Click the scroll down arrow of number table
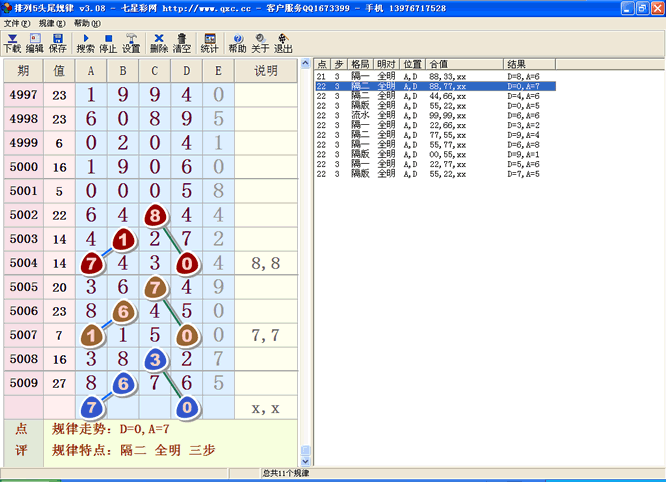The height and width of the screenshot is (482, 666). click(305, 461)
